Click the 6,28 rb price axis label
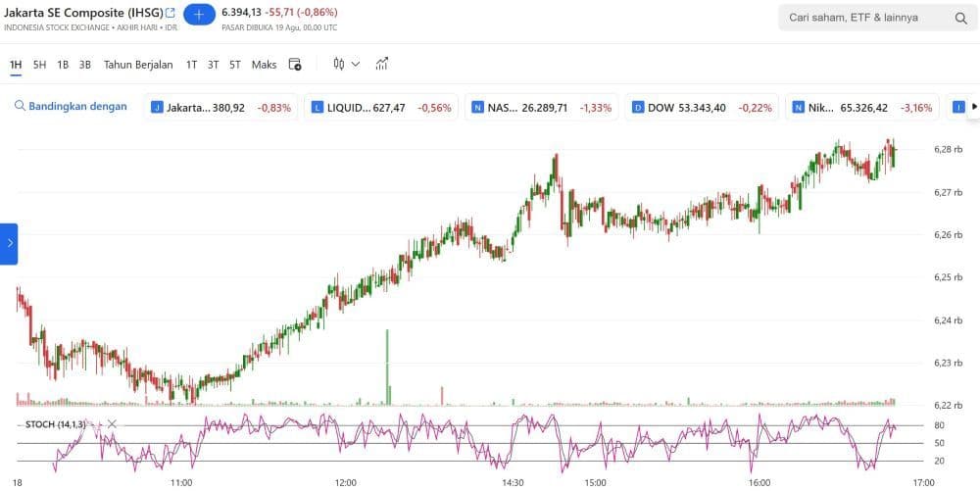This screenshot has height=491, width=980. 948,149
